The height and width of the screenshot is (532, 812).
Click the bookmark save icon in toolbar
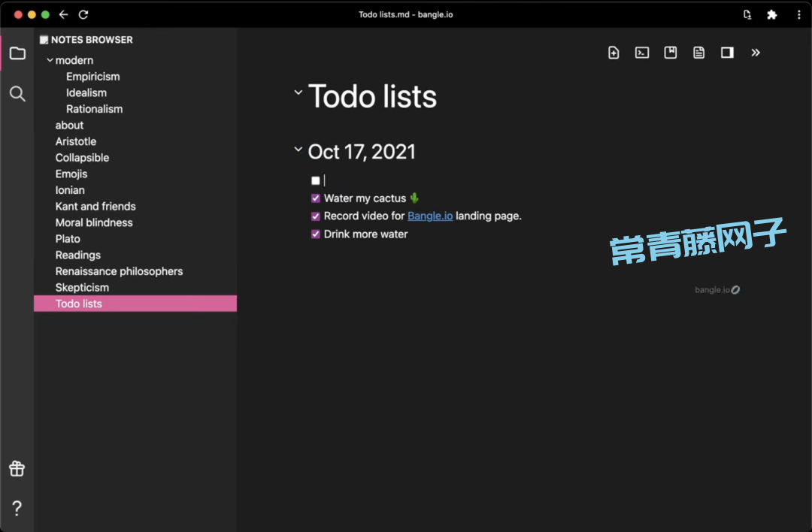pos(671,53)
